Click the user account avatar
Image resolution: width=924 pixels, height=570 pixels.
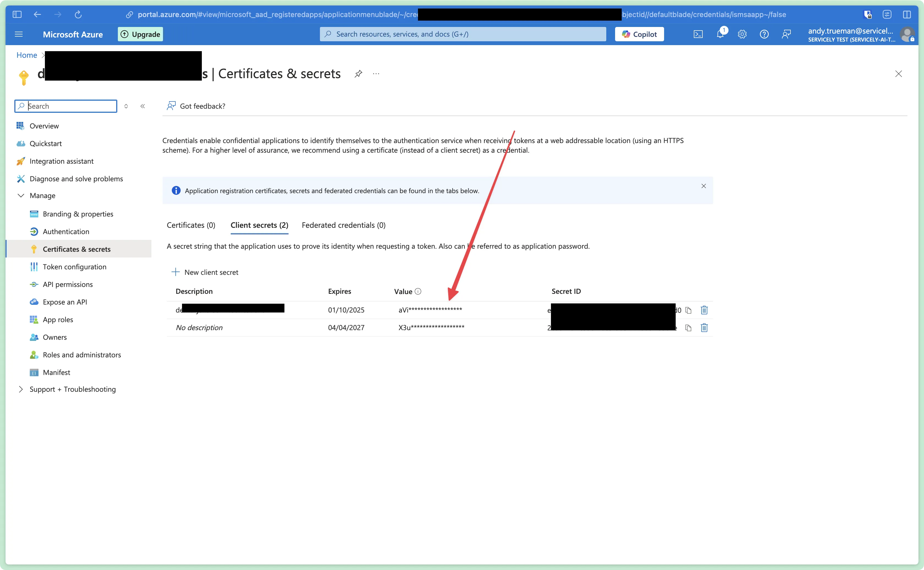point(907,34)
